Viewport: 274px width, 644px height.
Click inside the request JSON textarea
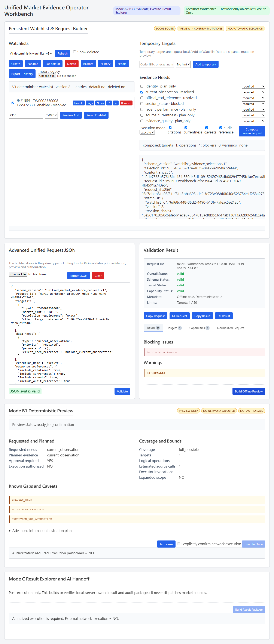coord(70,333)
